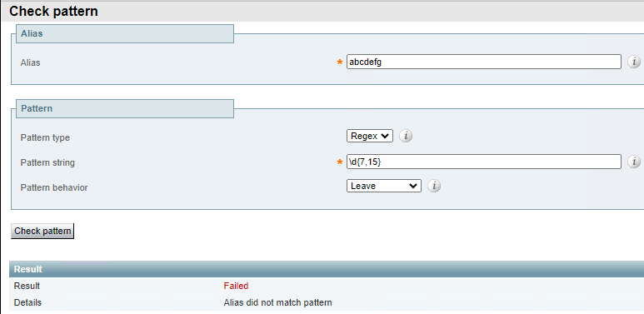Open the info icon beside Pattern string field
The image size is (644, 314).
click(x=634, y=162)
